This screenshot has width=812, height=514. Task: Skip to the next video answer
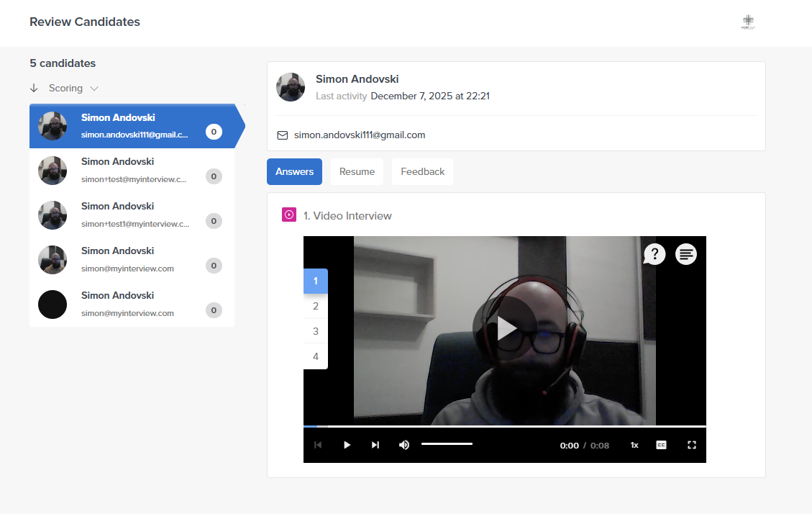click(375, 445)
